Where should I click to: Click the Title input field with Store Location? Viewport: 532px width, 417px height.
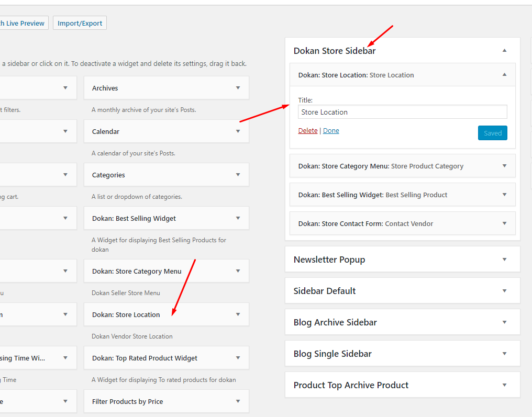[x=402, y=112]
